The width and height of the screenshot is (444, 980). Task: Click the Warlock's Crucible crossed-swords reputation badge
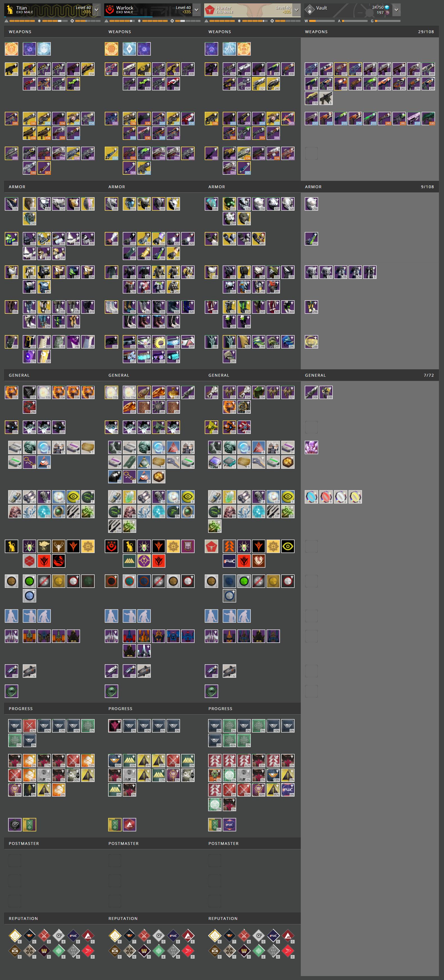[144, 935]
